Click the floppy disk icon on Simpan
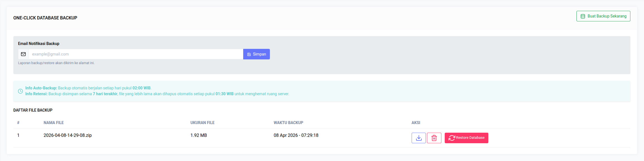 click(249, 54)
